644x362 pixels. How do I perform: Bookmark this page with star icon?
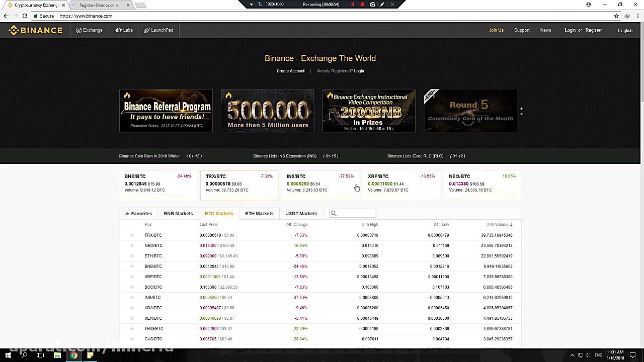pyautogui.click(x=616, y=16)
